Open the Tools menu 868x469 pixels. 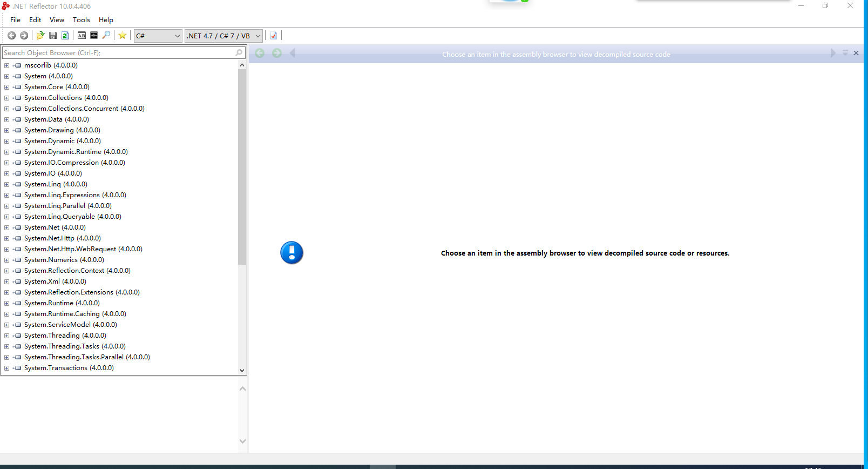[x=82, y=20]
